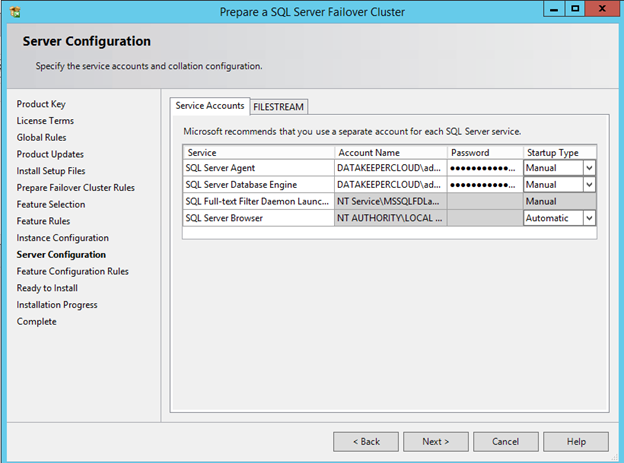Viewport: 624px width, 463px height.
Task: Click the Database Engine password field
Action: pos(484,185)
